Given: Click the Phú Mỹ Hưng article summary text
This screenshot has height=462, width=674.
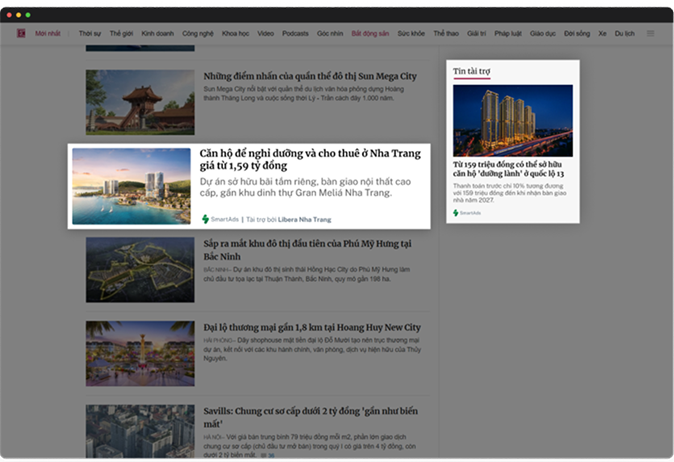Looking at the screenshot, I should click(x=306, y=274).
